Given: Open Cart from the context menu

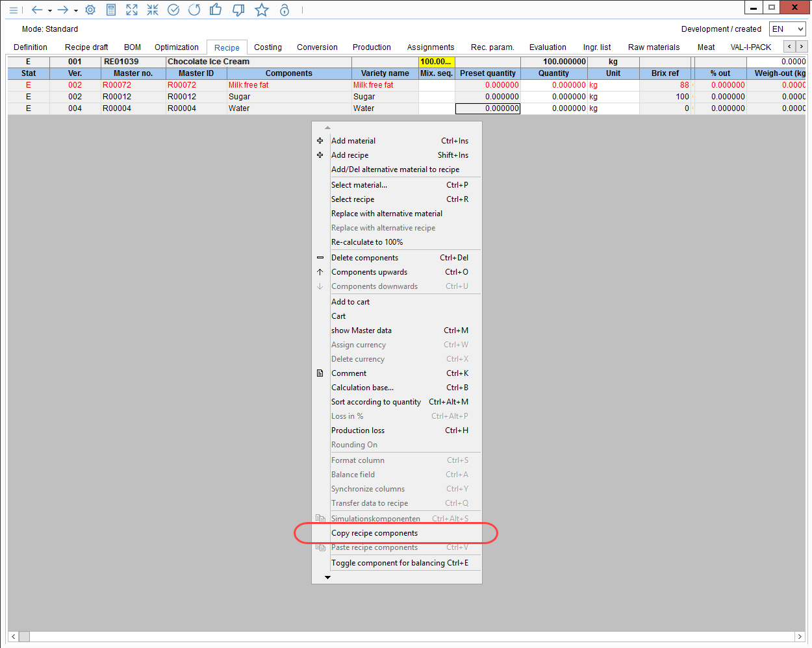Looking at the screenshot, I should click(397, 316).
